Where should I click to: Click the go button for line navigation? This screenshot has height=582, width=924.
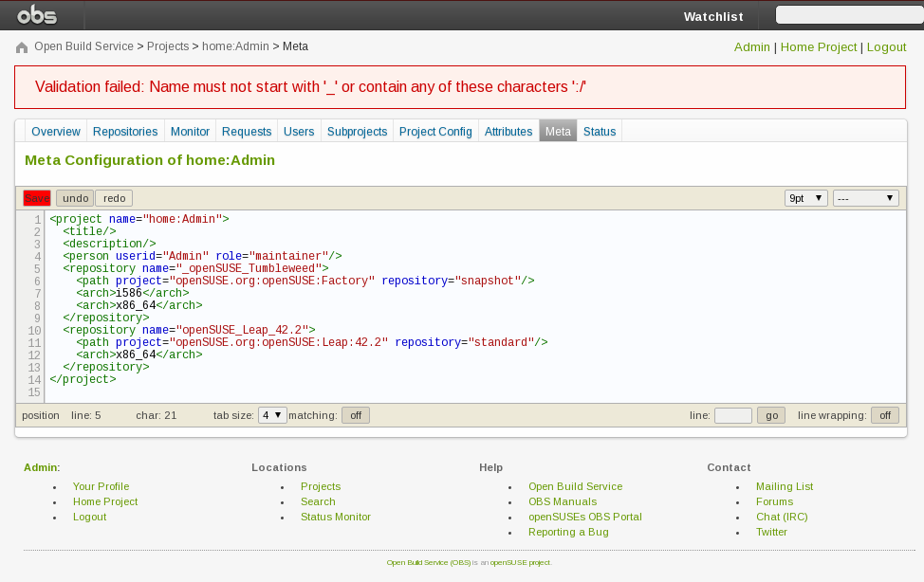pos(770,414)
